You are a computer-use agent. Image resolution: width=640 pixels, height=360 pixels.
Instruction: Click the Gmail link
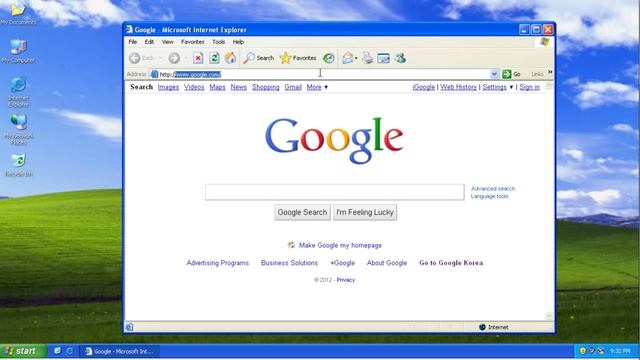click(293, 87)
